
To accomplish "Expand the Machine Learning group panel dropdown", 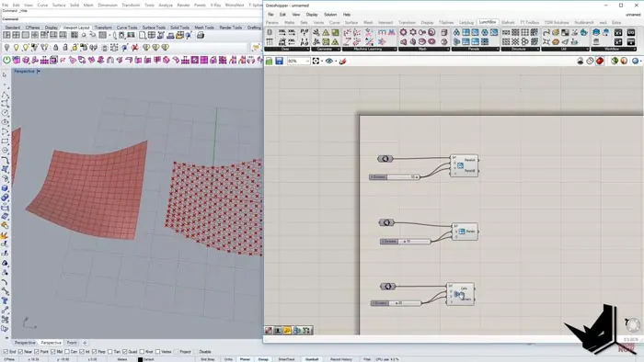I will pyautogui.click(x=395, y=50).
